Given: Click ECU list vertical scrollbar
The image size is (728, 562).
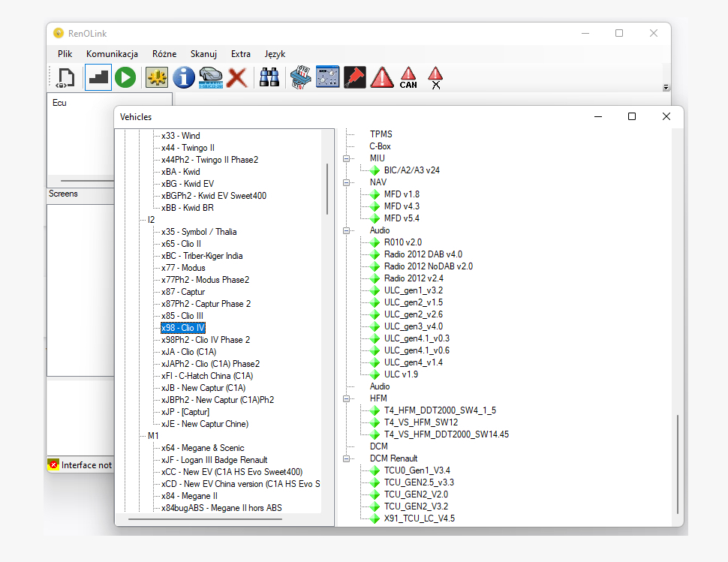Looking at the screenshot, I should tap(678, 464).
